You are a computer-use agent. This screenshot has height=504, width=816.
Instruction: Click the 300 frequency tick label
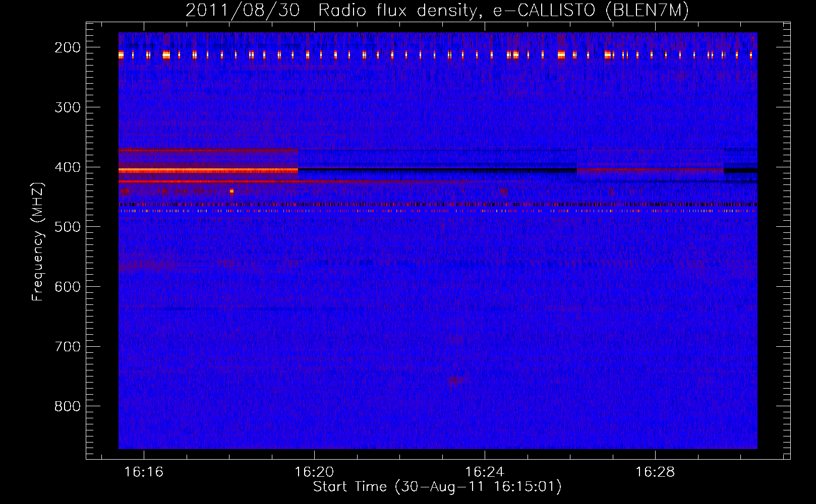click(67, 107)
